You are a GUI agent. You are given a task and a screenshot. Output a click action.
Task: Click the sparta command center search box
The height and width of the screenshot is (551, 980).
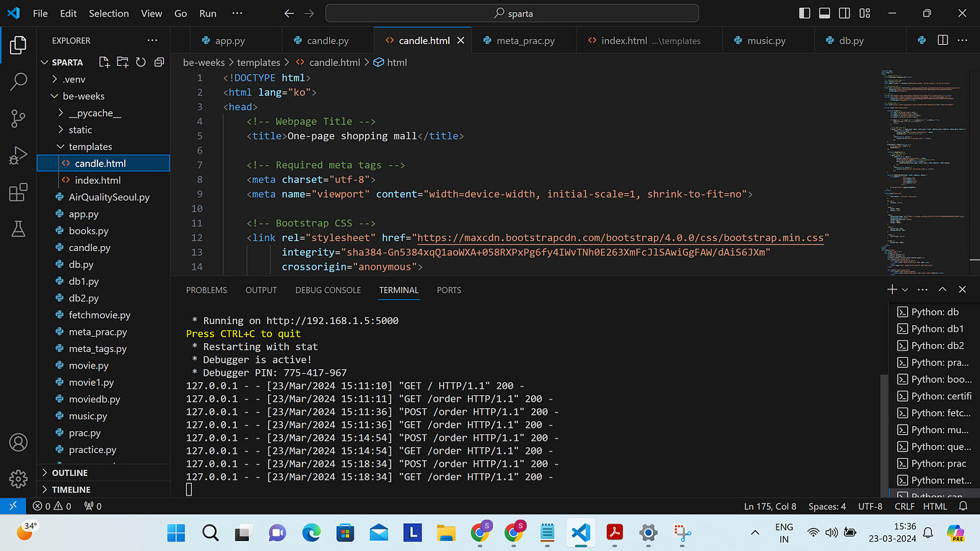[512, 13]
